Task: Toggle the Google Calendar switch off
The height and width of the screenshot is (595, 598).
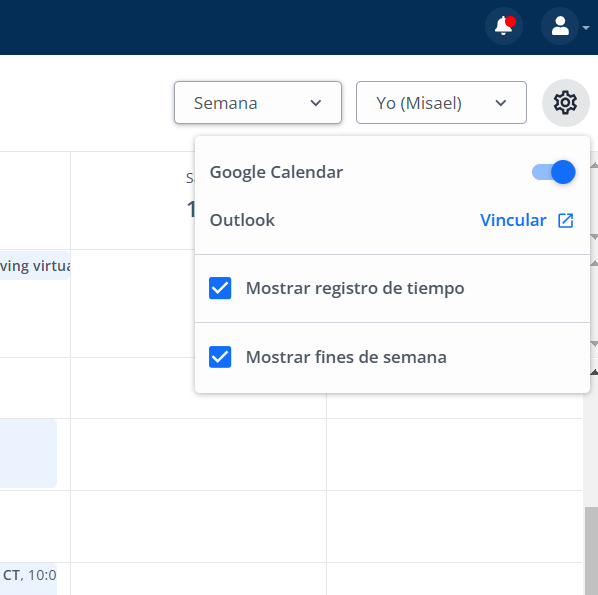Action: [554, 172]
